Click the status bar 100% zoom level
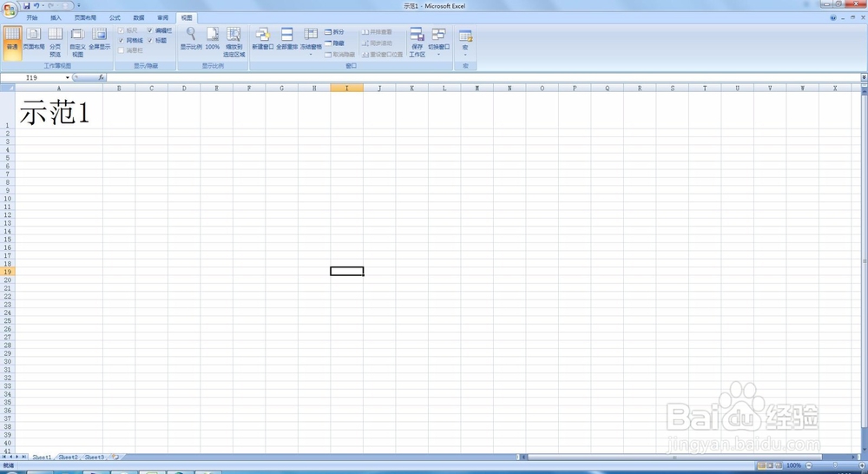 click(794, 465)
